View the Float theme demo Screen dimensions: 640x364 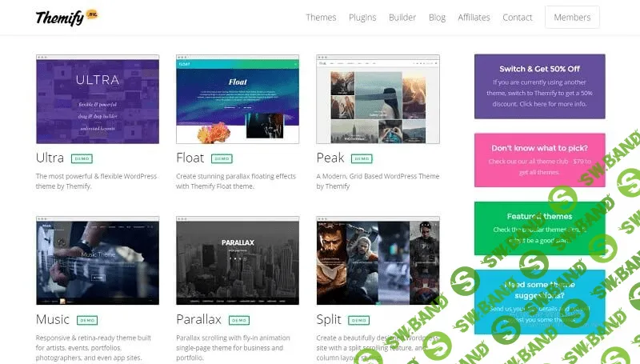tap(222, 158)
